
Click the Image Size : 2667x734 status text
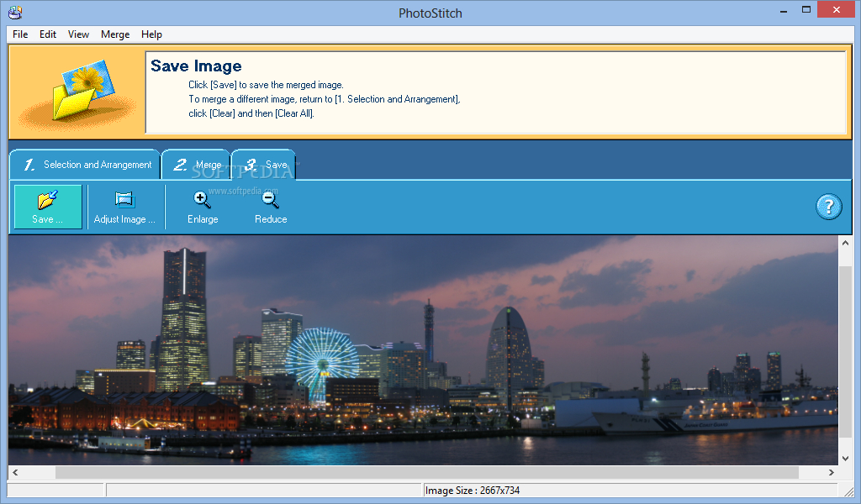pyautogui.click(x=473, y=491)
